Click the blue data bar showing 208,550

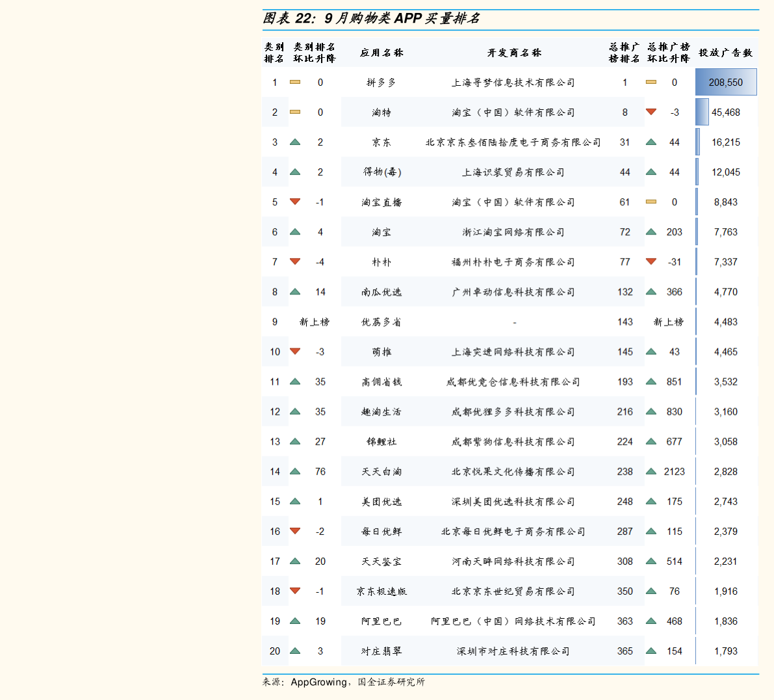click(726, 82)
